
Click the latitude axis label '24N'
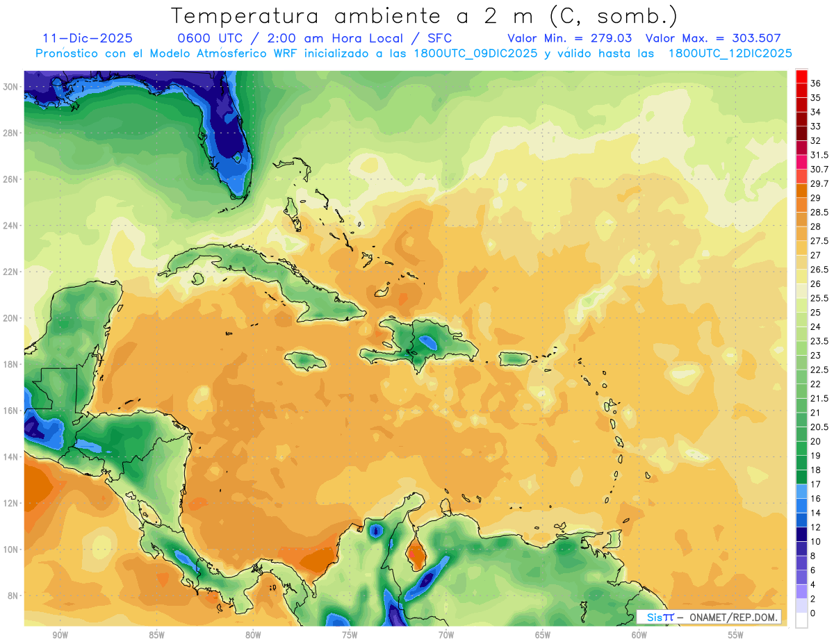pos(11,225)
